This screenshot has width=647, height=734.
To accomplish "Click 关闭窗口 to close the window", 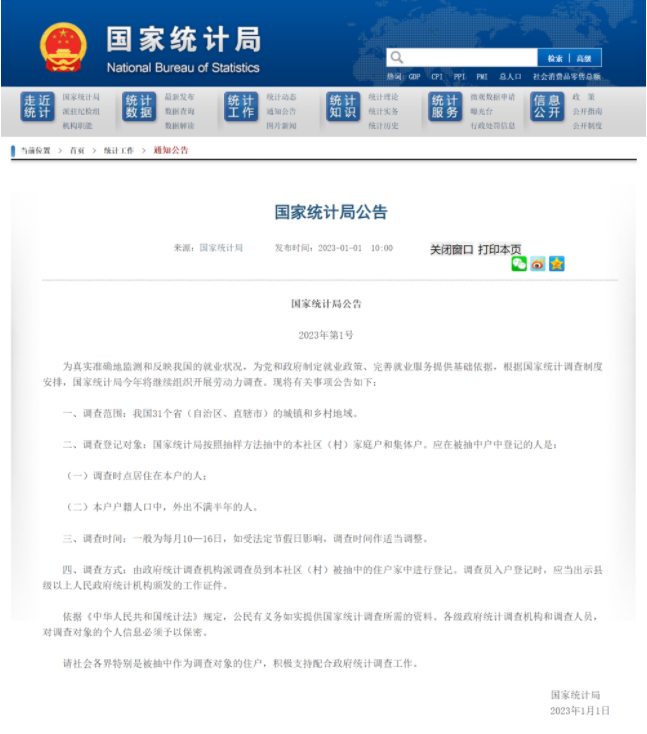I will point(452,250).
